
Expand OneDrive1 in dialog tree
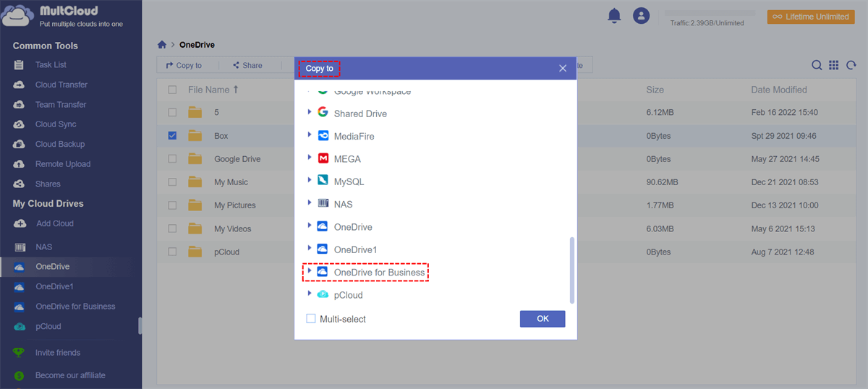[310, 248]
